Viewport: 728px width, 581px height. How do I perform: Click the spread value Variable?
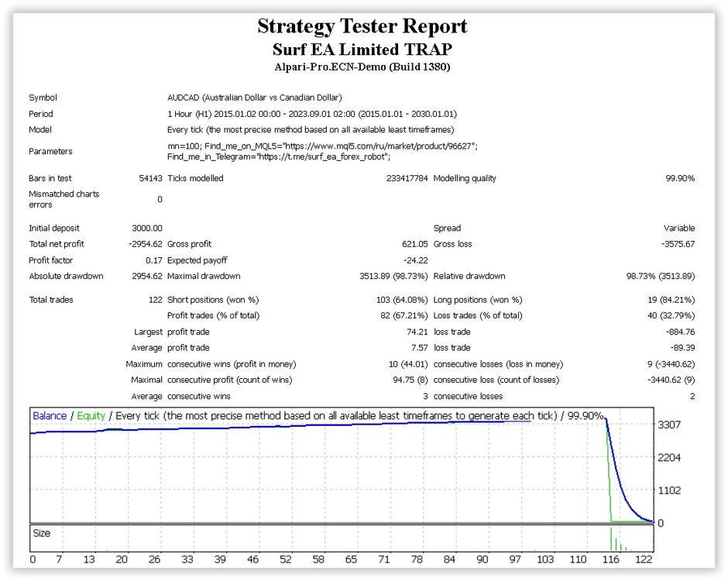pos(679,228)
